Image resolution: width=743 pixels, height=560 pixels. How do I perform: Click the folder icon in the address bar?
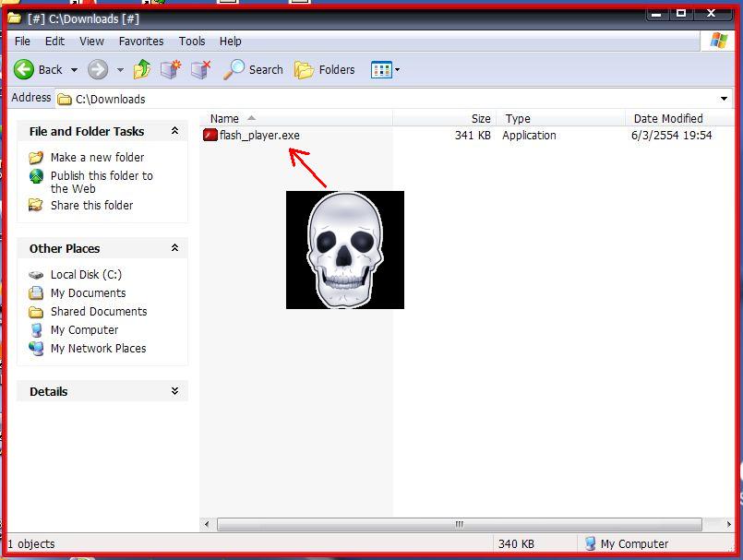tap(65, 99)
